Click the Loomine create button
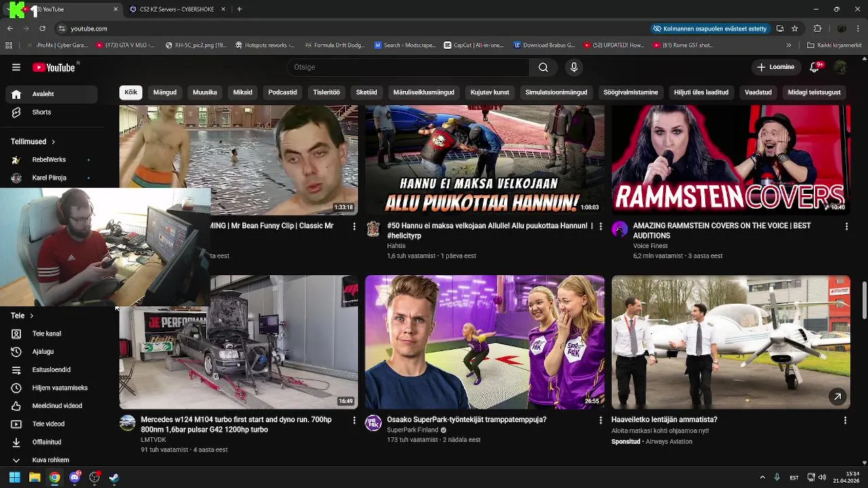The width and height of the screenshot is (868, 488). pyautogui.click(x=776, y=67)
